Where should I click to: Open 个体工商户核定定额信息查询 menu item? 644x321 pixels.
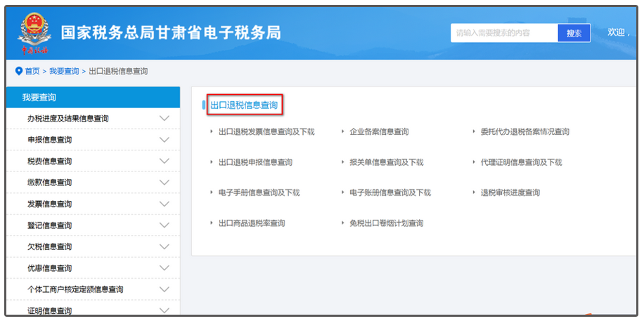(75, 289)
